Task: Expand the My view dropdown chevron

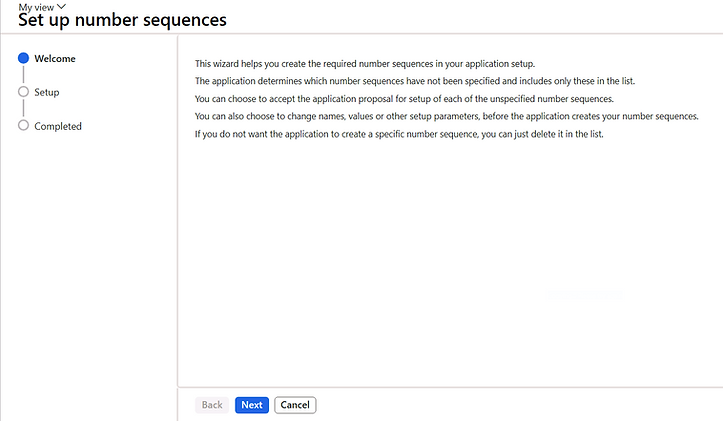Action: pos(62,6)
